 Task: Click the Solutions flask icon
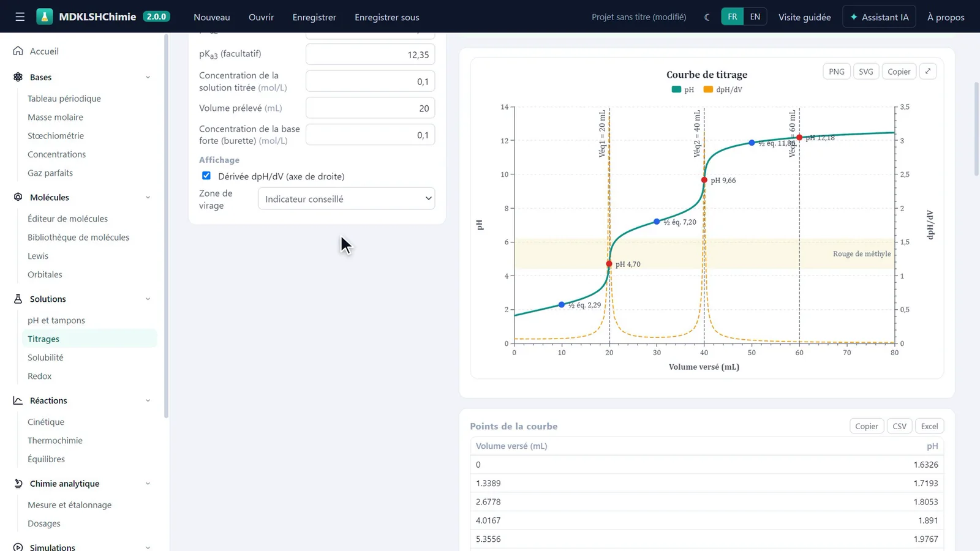tap(18, 299)
